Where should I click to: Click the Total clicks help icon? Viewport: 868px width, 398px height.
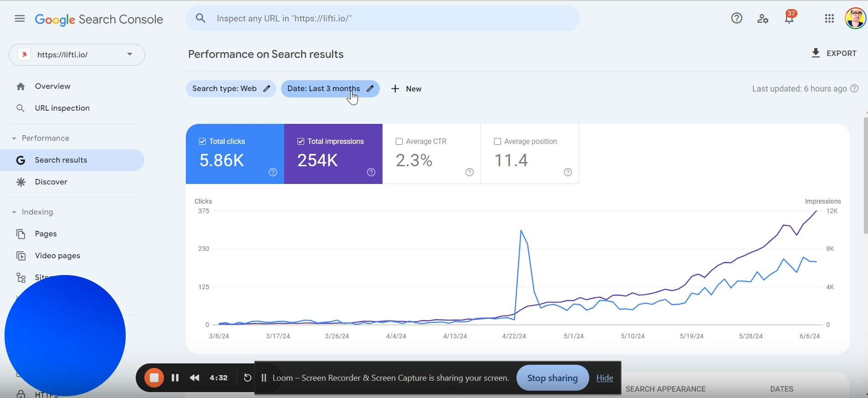273,172
